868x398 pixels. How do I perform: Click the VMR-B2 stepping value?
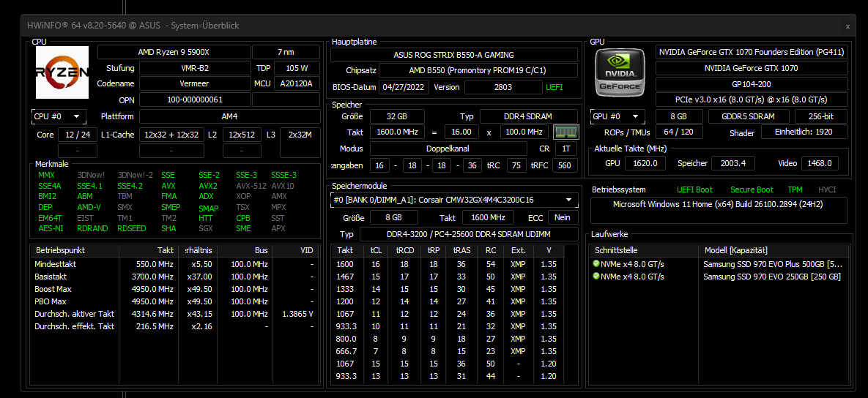(x=195, y=69)
